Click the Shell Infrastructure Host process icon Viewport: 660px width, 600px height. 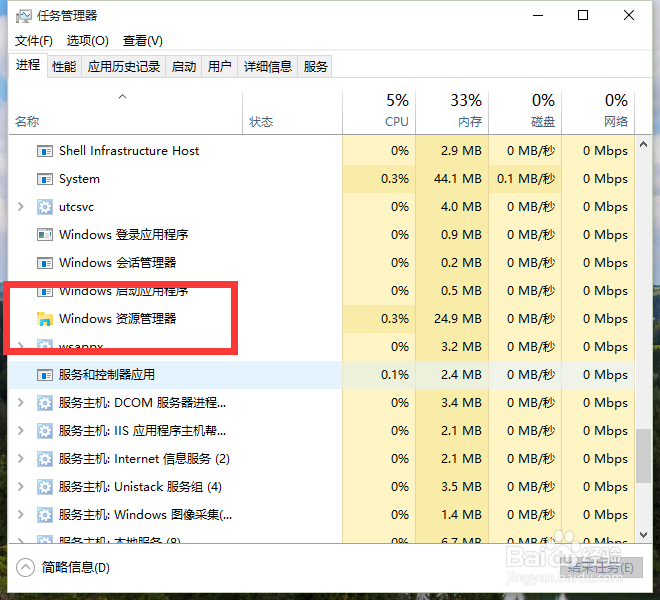coord(45,151)
